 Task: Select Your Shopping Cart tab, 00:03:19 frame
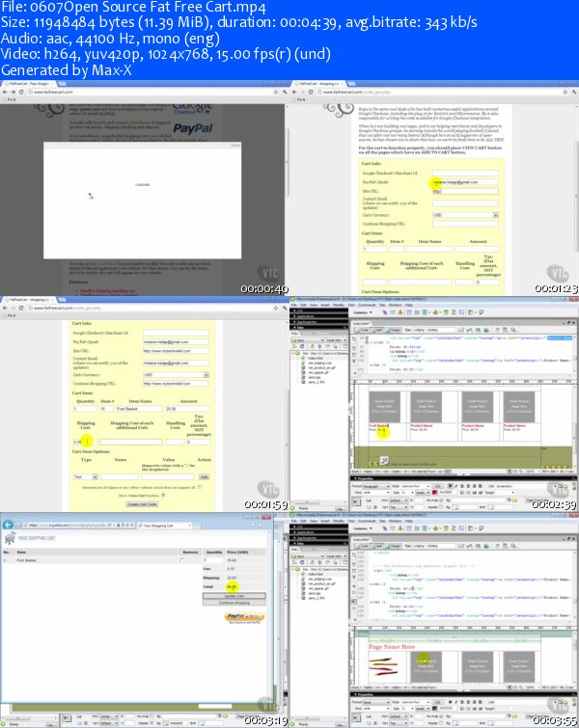point(164,526)
